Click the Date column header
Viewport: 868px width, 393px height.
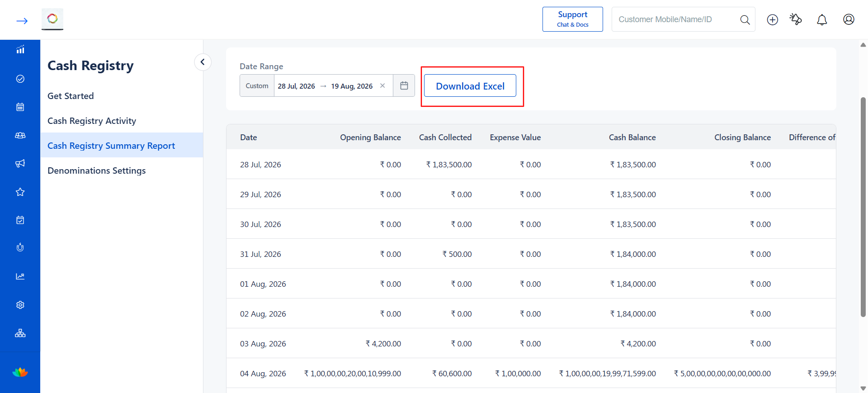tap(249, 137)
